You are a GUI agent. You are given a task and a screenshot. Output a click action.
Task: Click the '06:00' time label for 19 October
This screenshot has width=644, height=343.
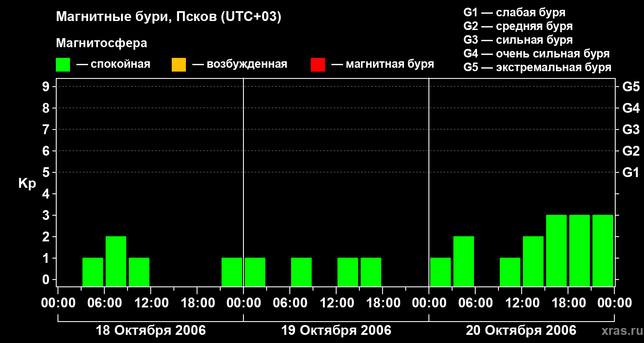click(x=290, y=303)
